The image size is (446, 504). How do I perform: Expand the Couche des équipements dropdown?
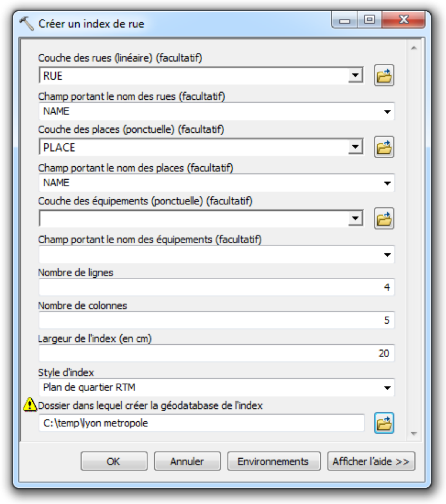(x=354, y=219)
